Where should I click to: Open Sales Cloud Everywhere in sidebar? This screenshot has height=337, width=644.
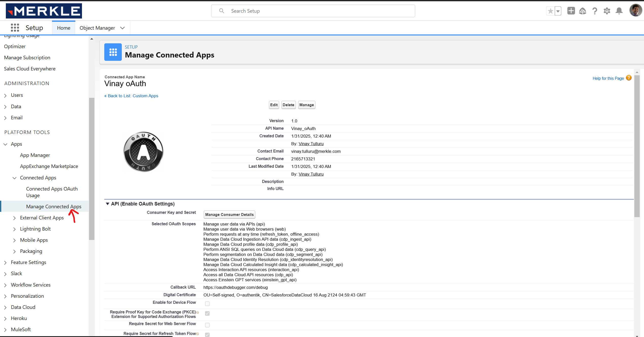click(x=30, y=69)
